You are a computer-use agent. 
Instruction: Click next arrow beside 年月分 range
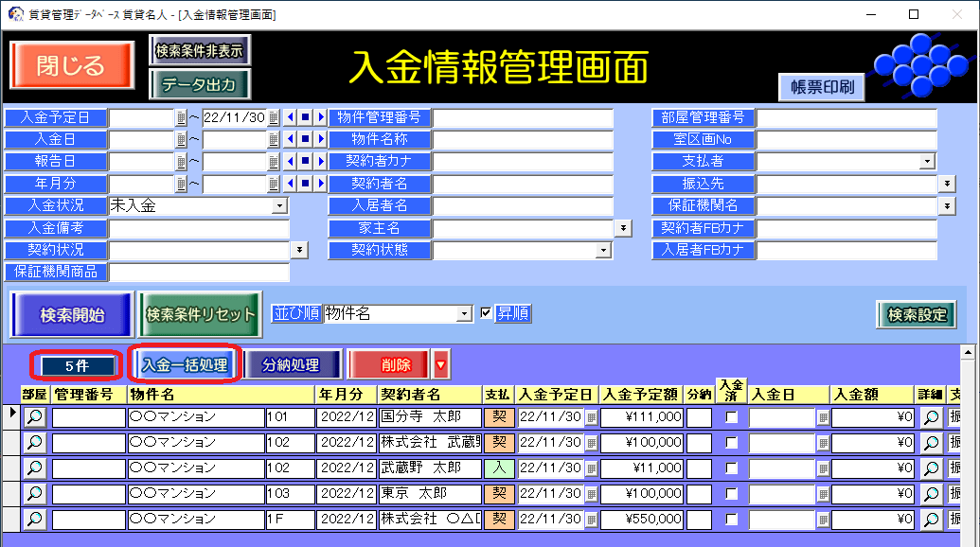point(320,184)
